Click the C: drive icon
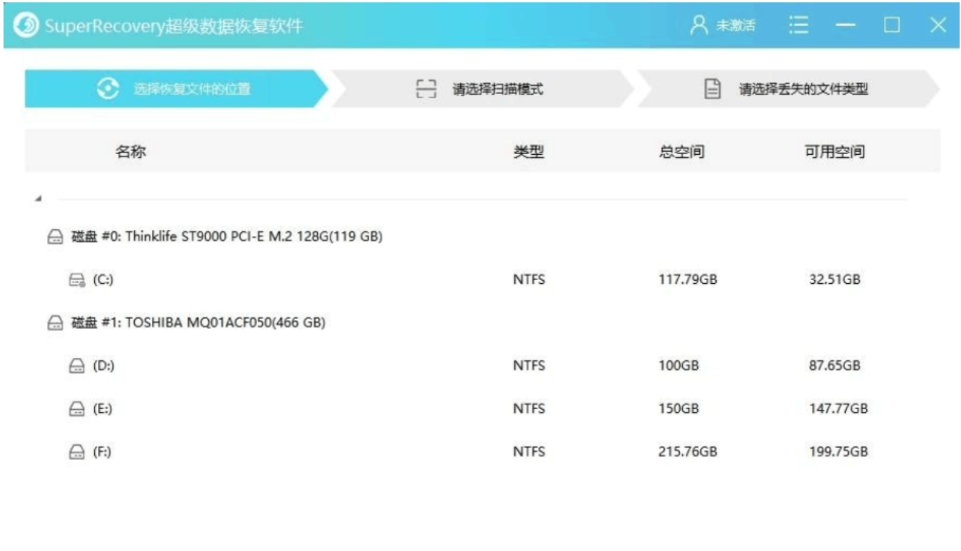Viewport: 961px width, 551px height. 77,281
